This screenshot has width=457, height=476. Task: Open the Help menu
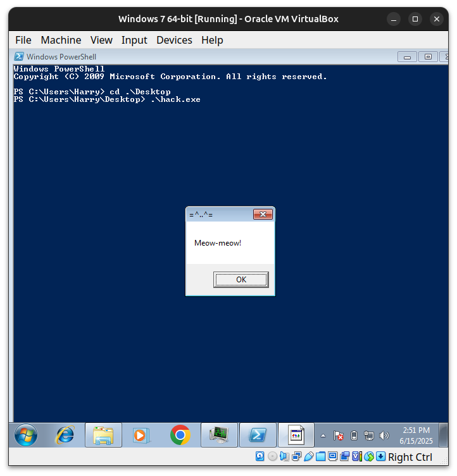pos(212,40)
